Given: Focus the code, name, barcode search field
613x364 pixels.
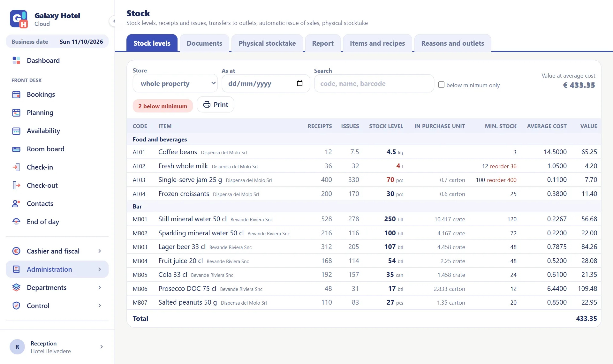Looking at the screenshot, I should [374, 83].
